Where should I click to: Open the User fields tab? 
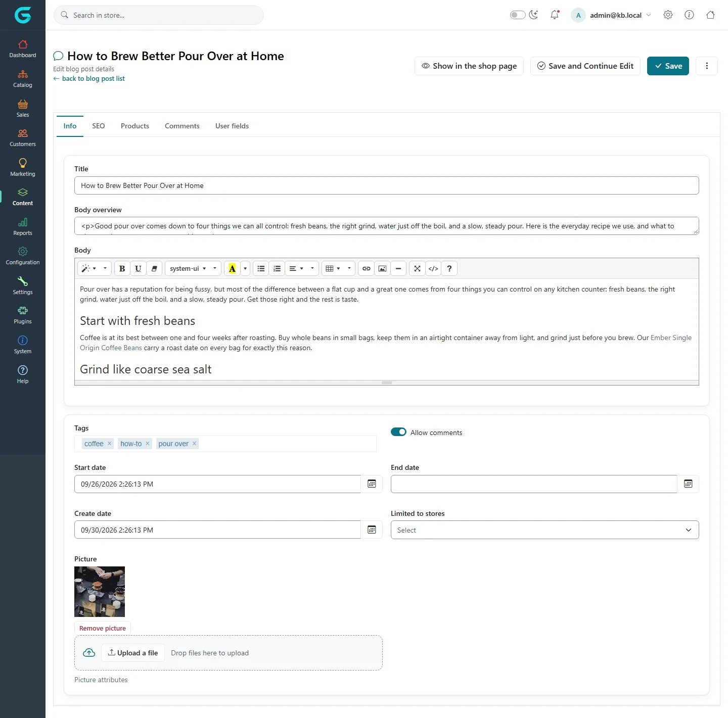[232, 126]
